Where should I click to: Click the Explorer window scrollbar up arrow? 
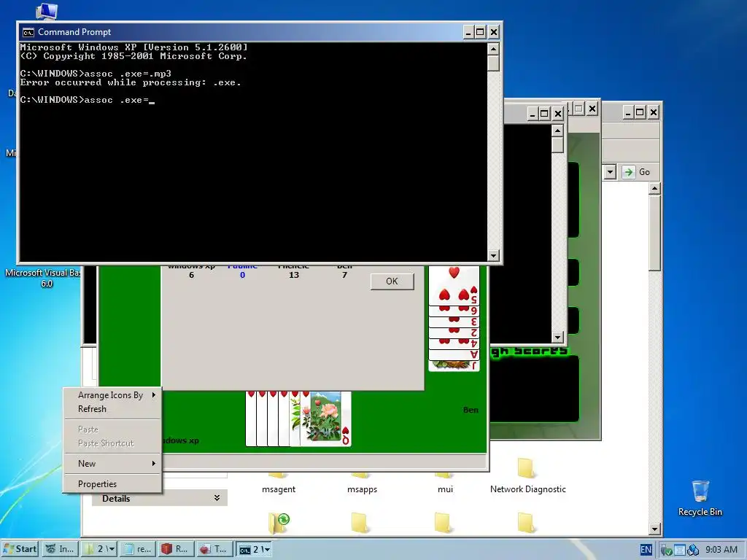pos(654,189)
